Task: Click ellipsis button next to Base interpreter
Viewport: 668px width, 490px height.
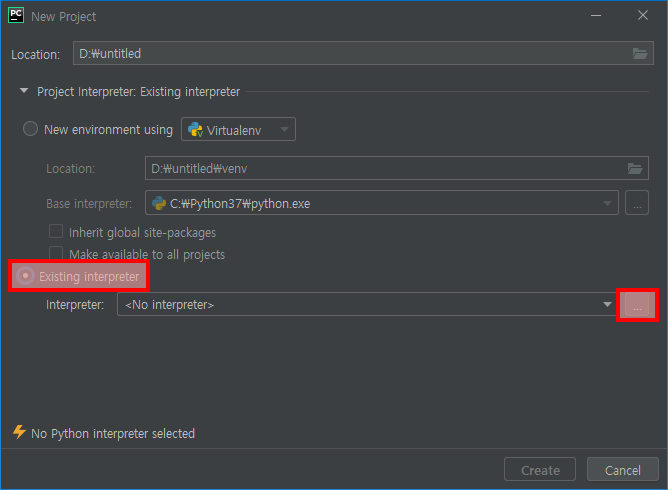Action: (x=637, y=203)
